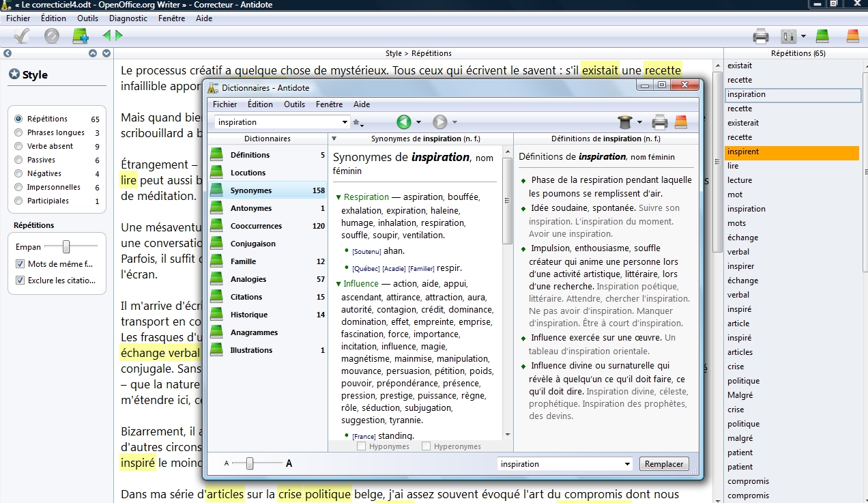Adjust the text size slider in Dictionnaires

pyautogui.click(x=250, y=463)
